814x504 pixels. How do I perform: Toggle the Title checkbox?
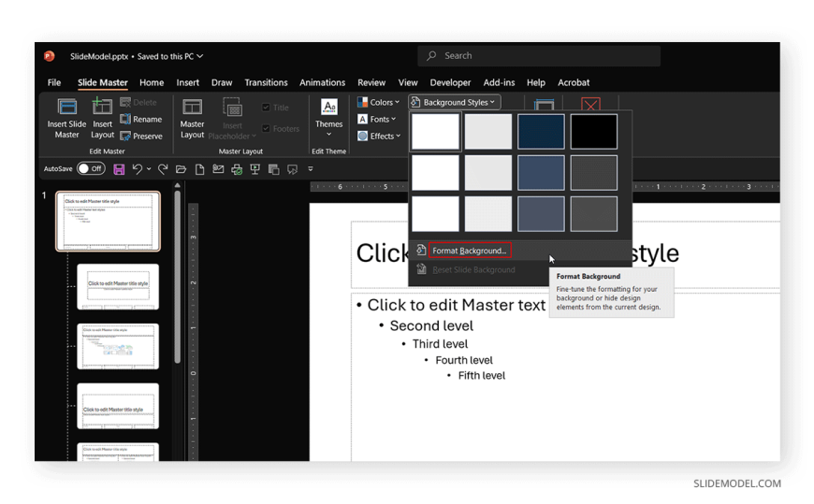(266, 108)
